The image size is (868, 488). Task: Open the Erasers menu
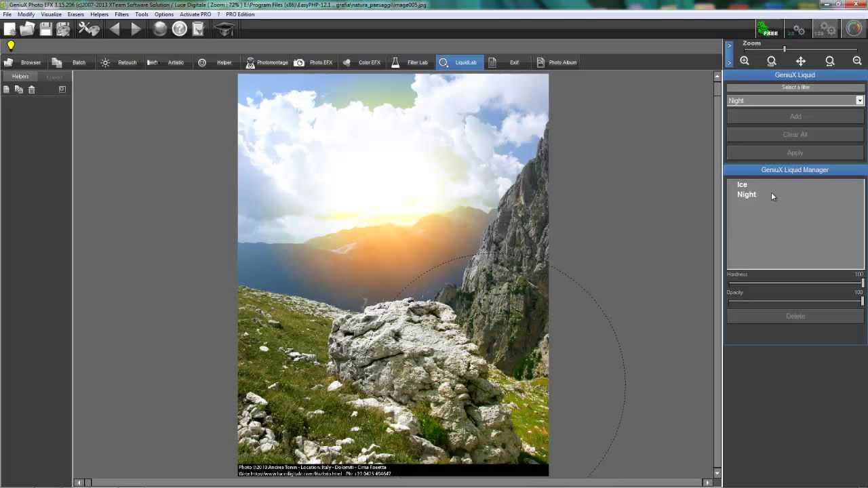click(x=76, y=14)
